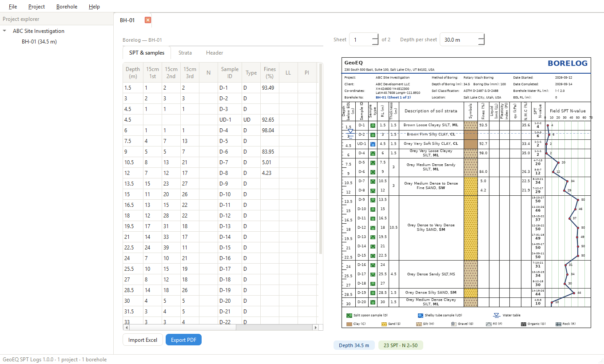Select the sample ID cell D-13
Image resolution: width=604 pixels, height=364 pixels.
pos(230,226)
